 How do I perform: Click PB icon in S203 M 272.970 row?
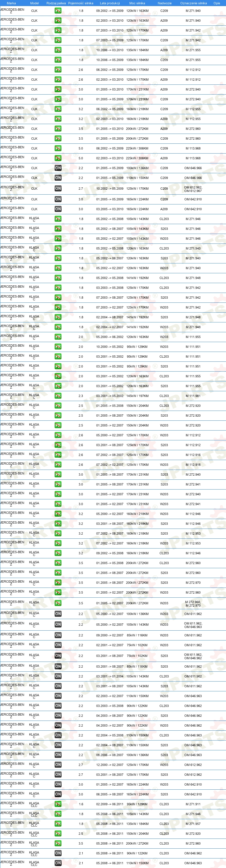(58, 583)
